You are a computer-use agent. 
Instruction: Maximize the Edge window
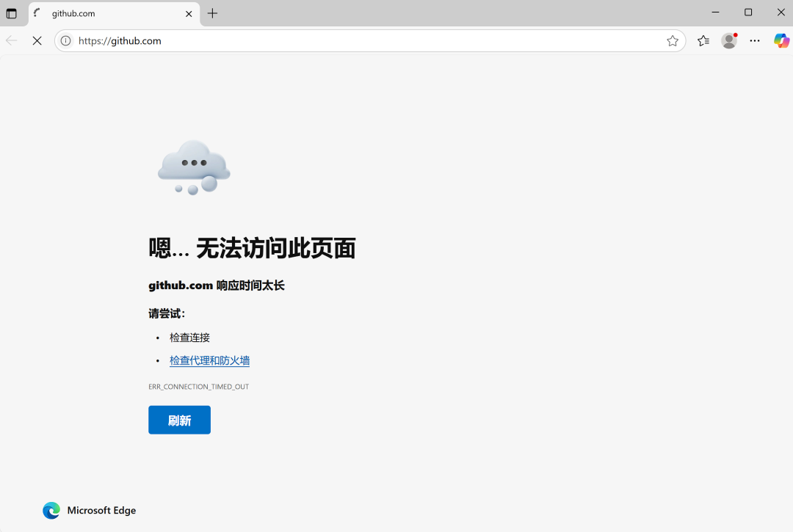coord(748,12)
